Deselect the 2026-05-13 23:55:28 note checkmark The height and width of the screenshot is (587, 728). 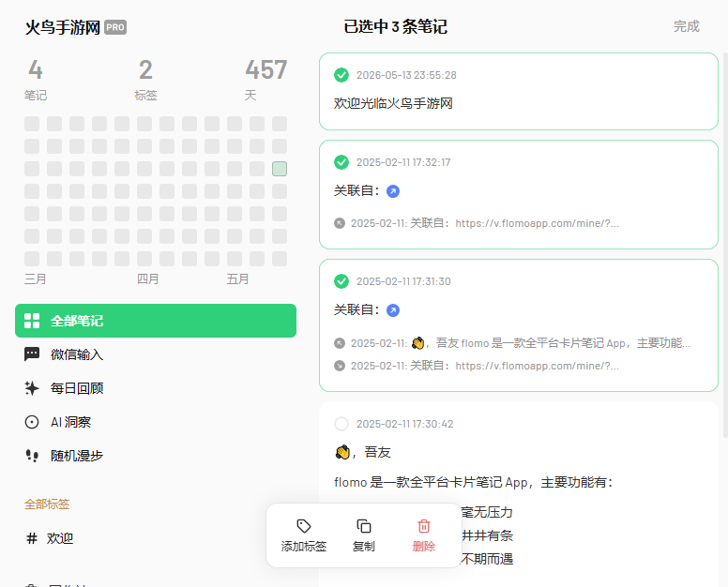pyautogui.click(x=341, y=75)
